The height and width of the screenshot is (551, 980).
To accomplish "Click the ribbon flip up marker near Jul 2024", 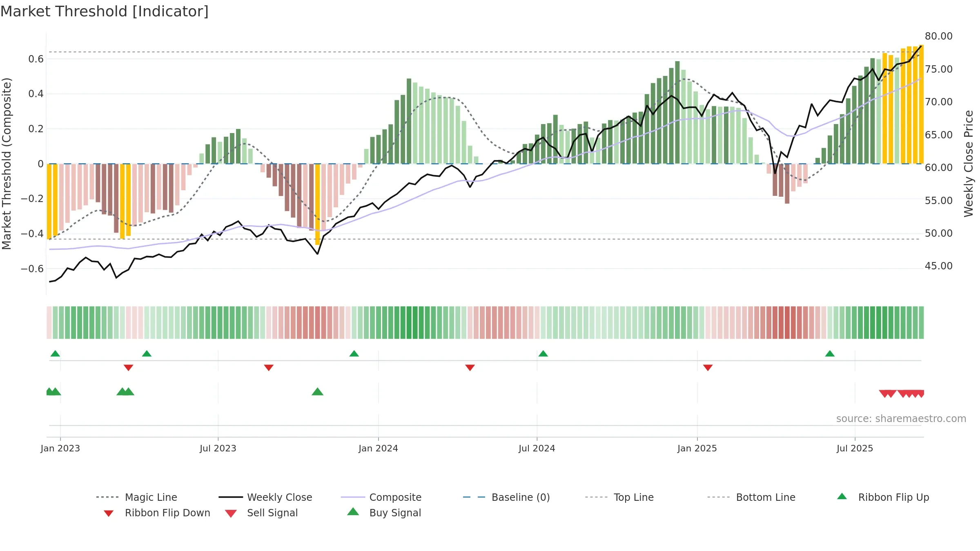I will point(543,353).
